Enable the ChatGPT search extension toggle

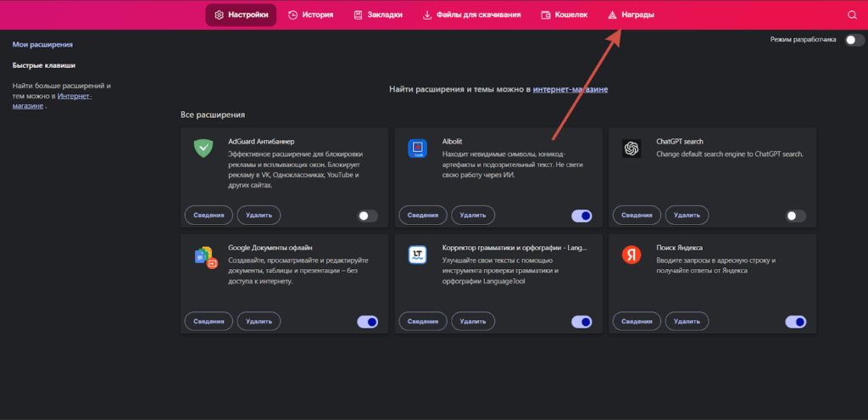pyautogui.click(x=795, y=216)
